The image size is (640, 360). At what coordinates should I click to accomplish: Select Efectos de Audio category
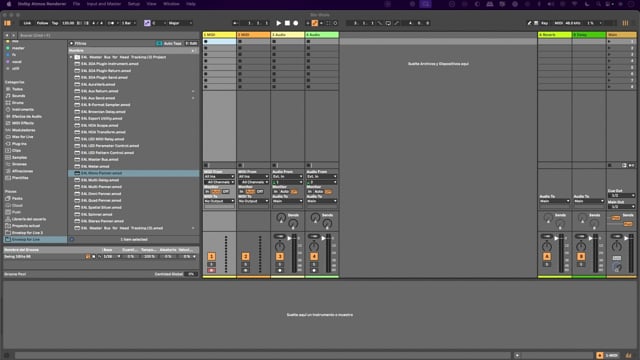click(x=27, y=116)
